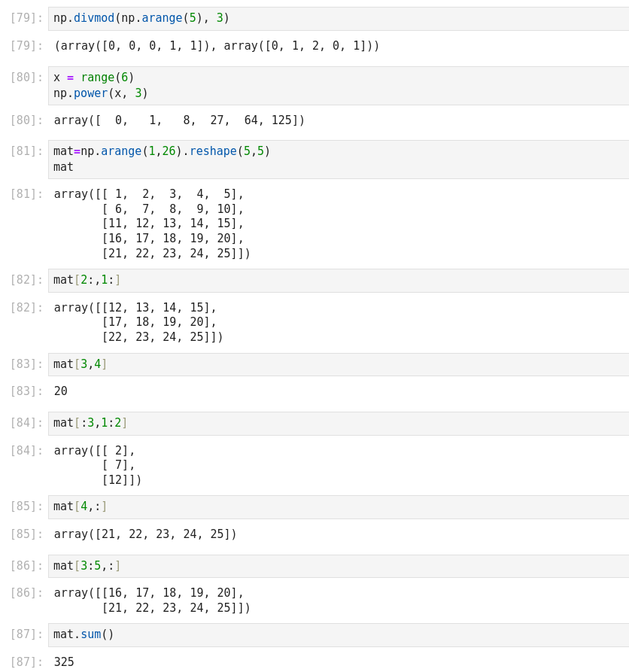Click the input prompt for cell 87
Image resolution: width=629 pixels, height=672 pixels.
pyautogui.click(x=26, y=634)
